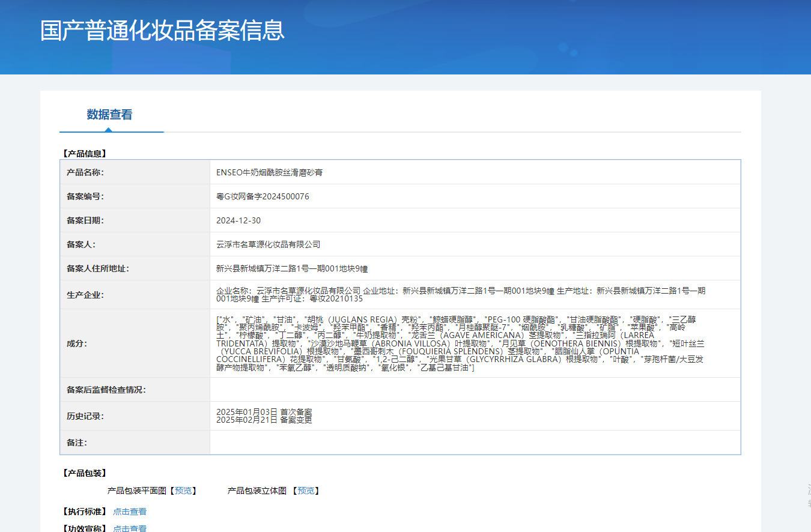Select the date 2024-12-30
Screen dimensions: 811x532
coord(238,220)
